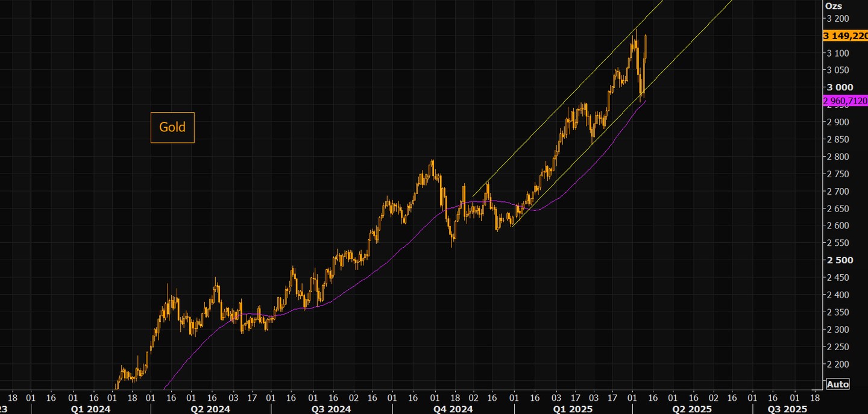Click the Ozs unit label above price axis

[833, 5]
